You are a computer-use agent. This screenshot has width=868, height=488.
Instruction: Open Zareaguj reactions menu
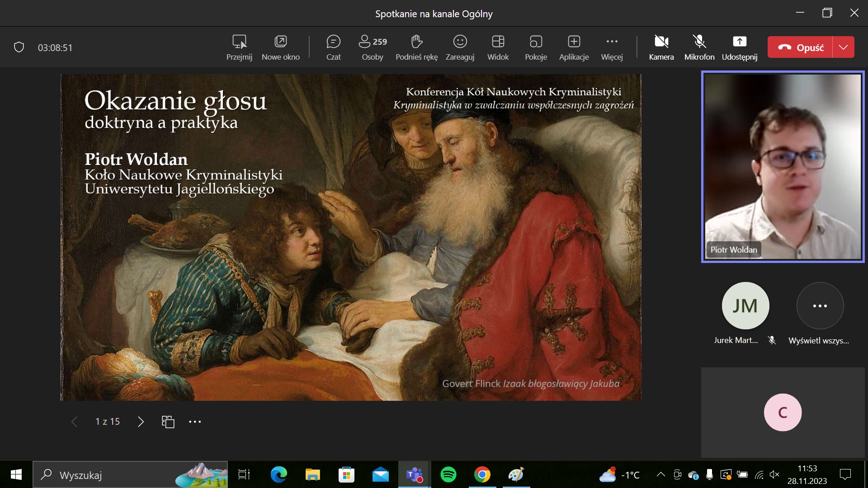(x=460, y=47)
